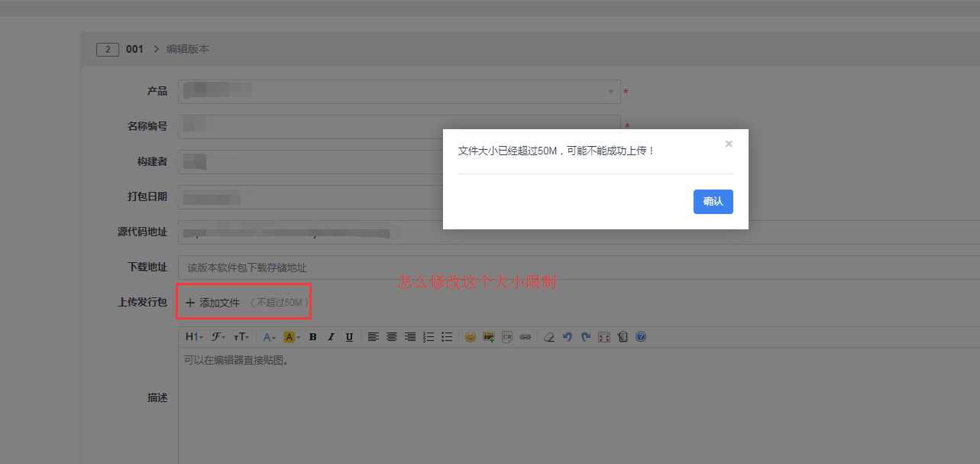This screenshot has width=980, height=464.
Task: Center-align text
Action: coord(392,336)
